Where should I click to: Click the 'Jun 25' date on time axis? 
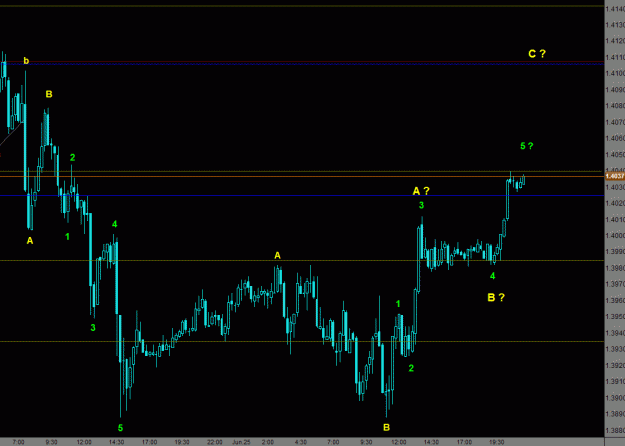coord(241,442)
